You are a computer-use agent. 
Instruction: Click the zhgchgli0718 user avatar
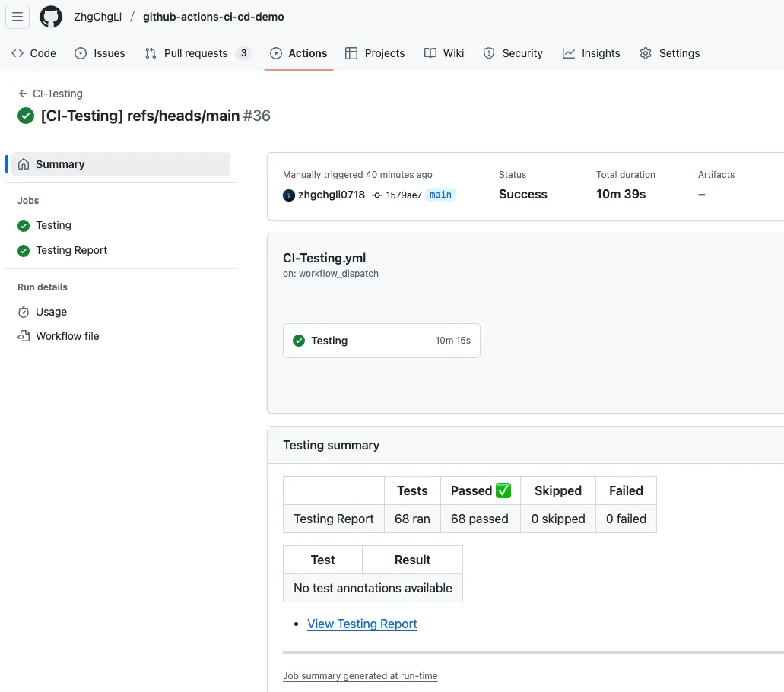pos(289,195)
